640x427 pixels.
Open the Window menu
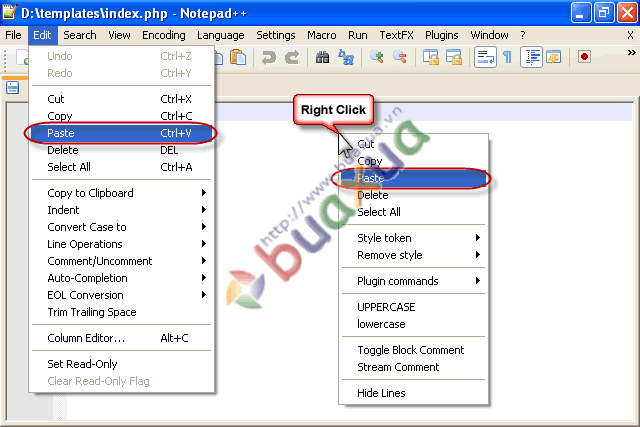tap(489, 35)
